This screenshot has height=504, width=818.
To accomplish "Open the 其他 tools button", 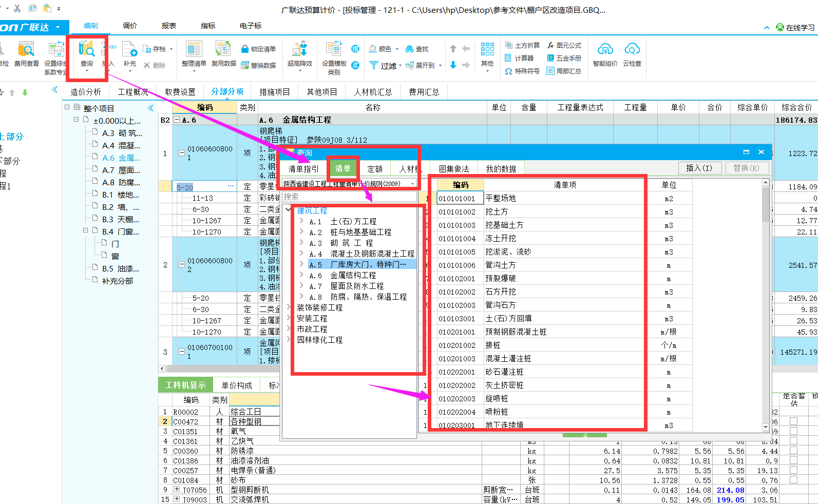I will coord(487,55).
